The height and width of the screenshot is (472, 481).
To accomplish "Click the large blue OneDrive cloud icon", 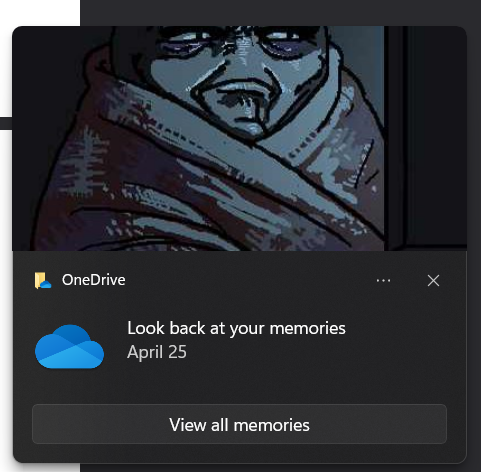I will click(x=69, y=347).
